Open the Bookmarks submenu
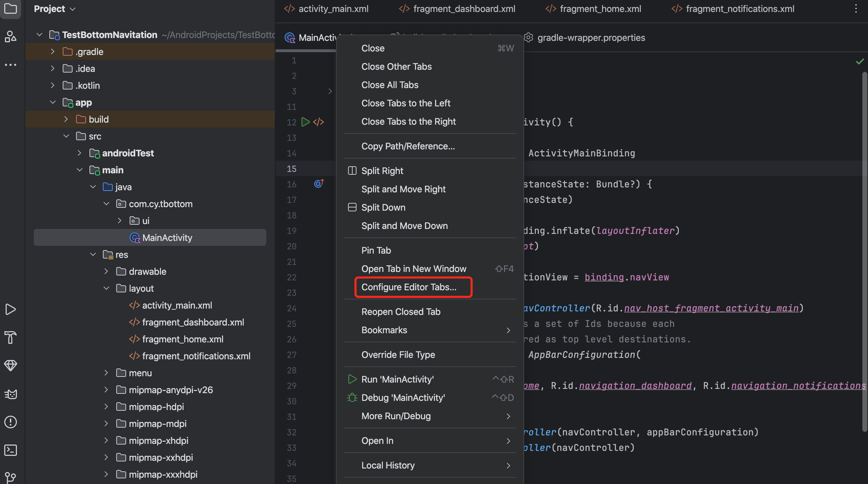Viewport: 868px width, 484px height. pyautogui.click(x=430, y=330)
